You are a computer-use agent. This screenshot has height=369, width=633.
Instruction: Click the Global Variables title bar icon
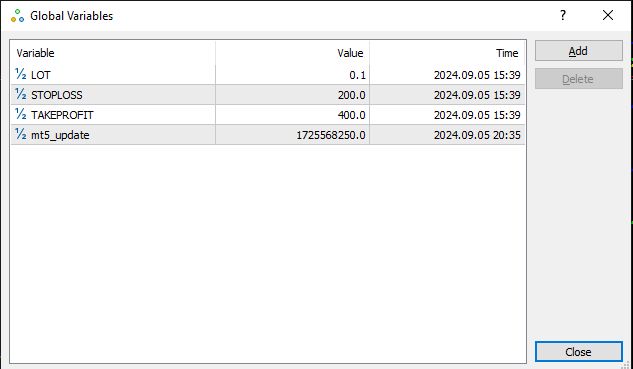pyautogui.click(x=17, y=16)
